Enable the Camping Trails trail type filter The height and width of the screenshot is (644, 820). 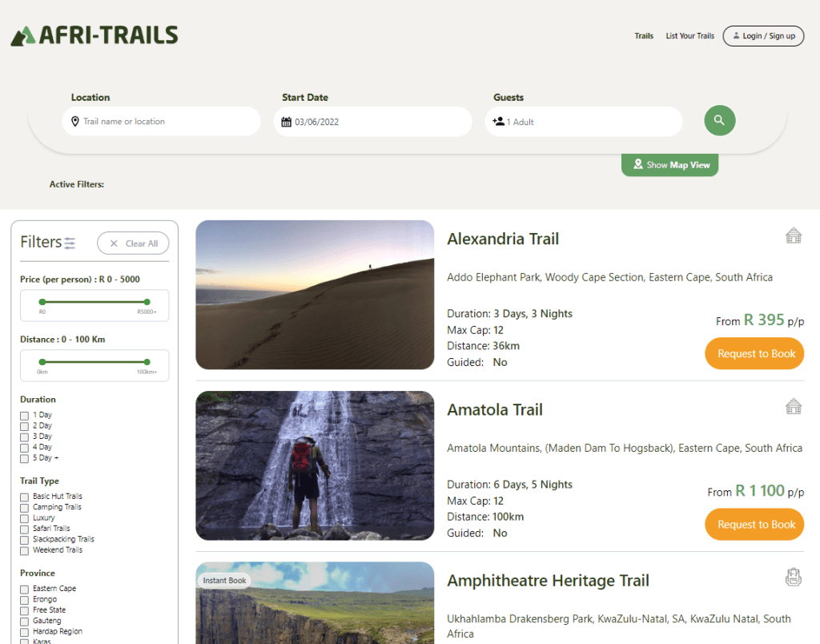(x=23, y=506)
